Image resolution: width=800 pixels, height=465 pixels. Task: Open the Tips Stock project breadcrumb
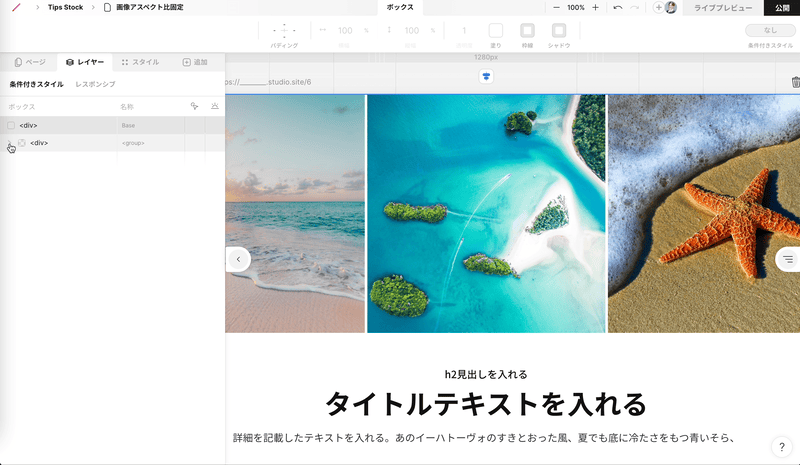(x=65, y=7)
